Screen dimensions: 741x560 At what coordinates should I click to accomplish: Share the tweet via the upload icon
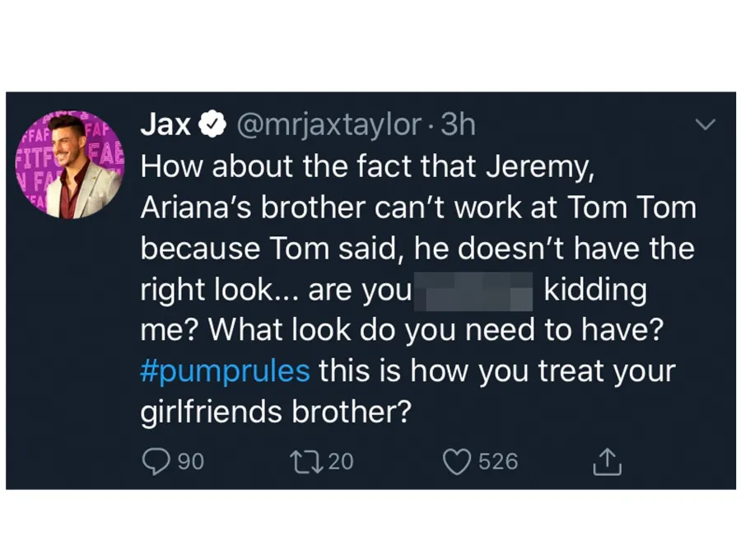point(607,461)
